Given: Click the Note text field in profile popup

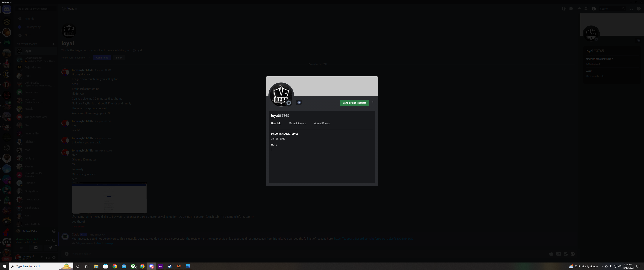Looking at the screenshot, I should tap(322, 149).
